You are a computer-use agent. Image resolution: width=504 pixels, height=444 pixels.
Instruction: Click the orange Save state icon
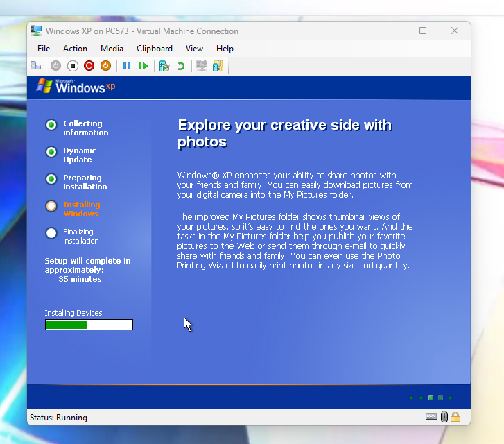(x=105, y=66)
